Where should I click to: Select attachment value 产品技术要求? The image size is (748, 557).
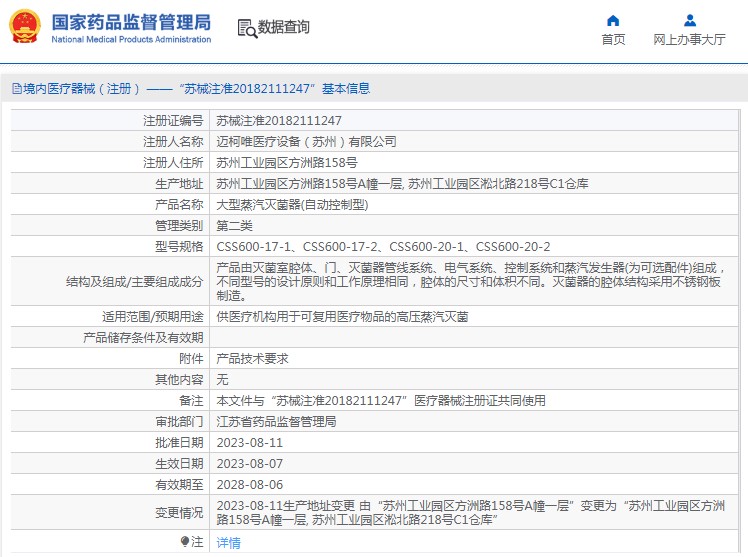pos(252,359)
